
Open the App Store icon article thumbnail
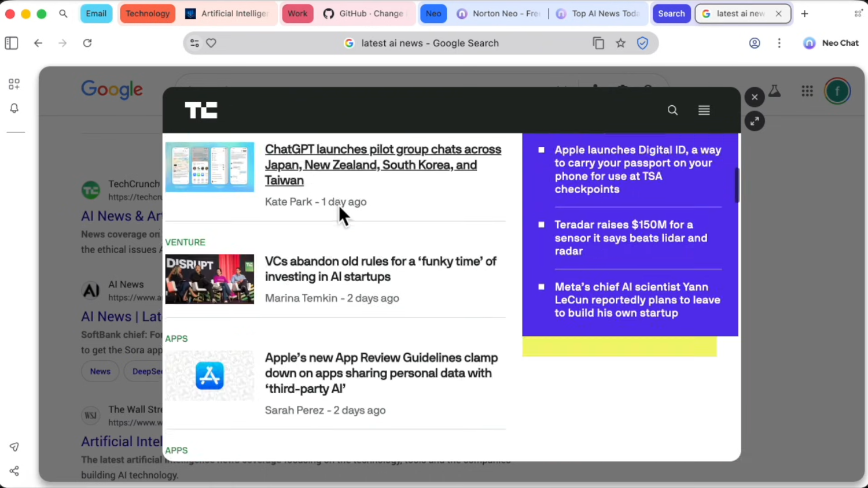click(x=209, y=376)
